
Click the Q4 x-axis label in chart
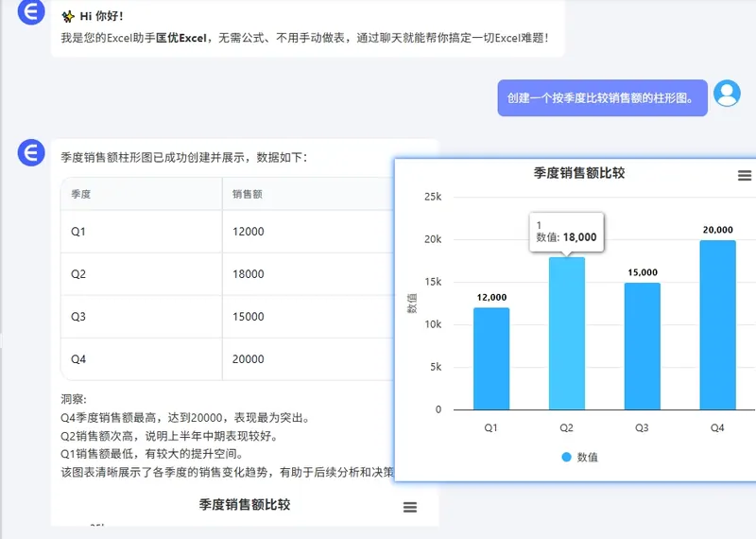717,427
